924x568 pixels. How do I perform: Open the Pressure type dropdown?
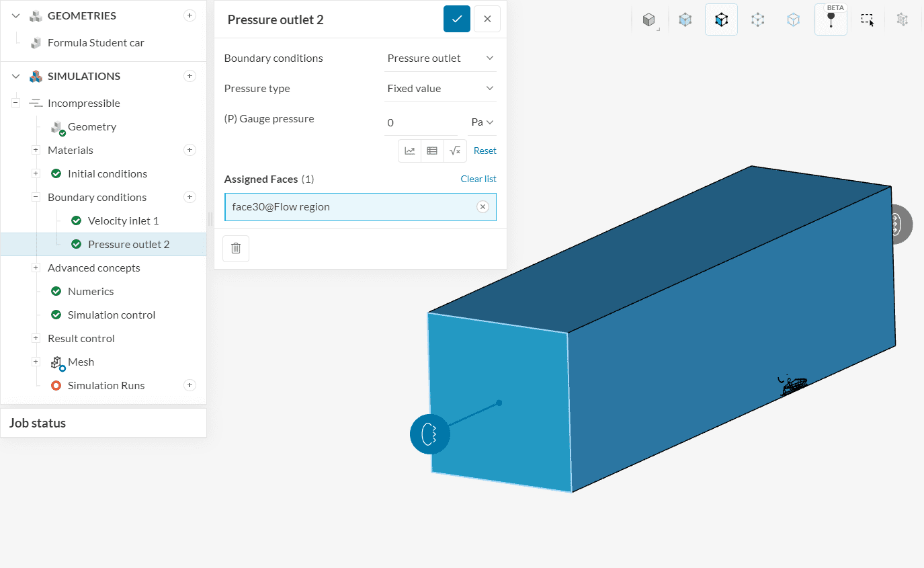tap(440, 89)
